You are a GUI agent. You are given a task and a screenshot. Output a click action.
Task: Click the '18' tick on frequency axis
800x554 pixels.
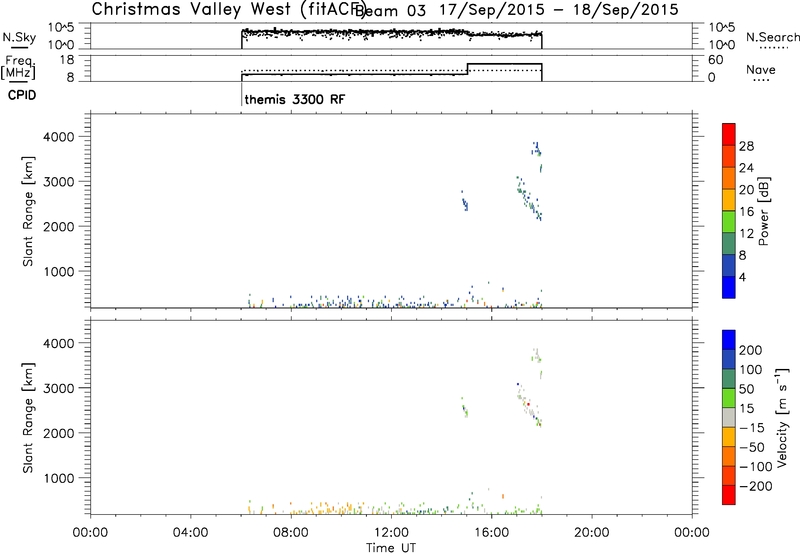click(x=68, y=60)
